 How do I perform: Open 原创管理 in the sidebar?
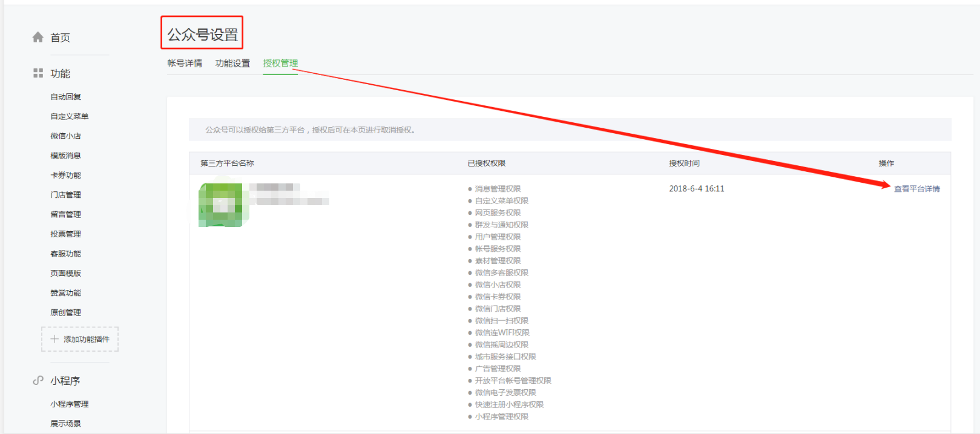(x=65, y=312)
